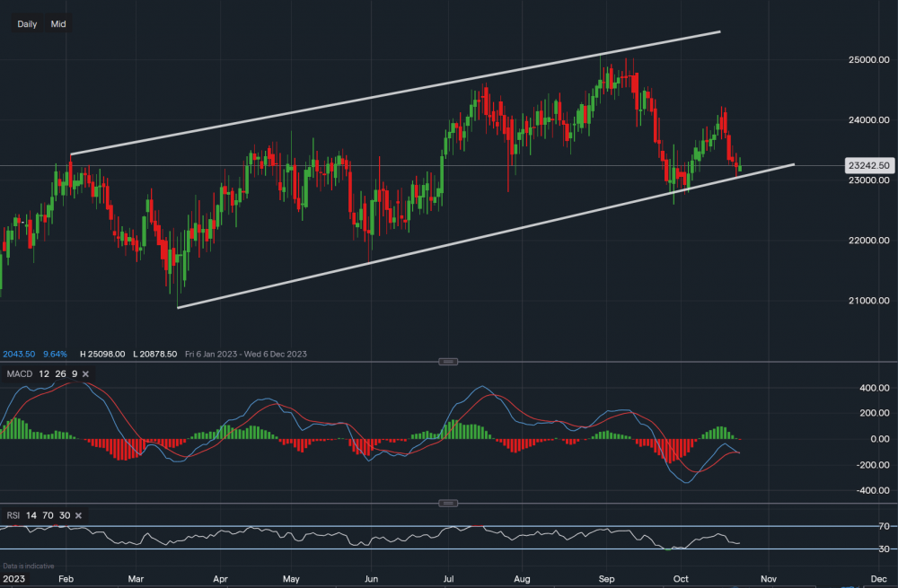Image resolution: width=898 pixels, height=588 pixels.
Task: Click the MACD fast period value 12
Action: pos(44,373)
